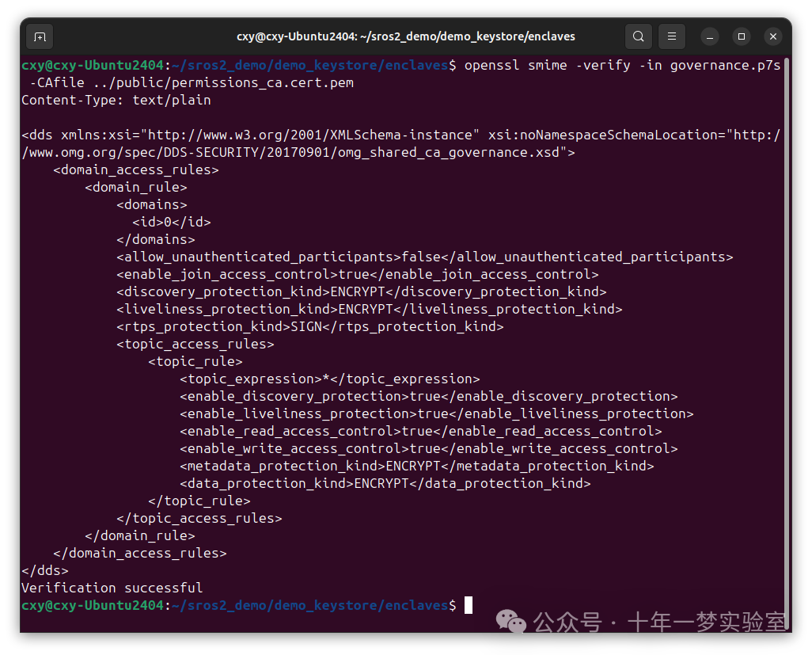Image resolution: width=812 pixels, height=655 pixels.
Task: Click the 'openssl smime -verify' command text
Action: (548, 66)
